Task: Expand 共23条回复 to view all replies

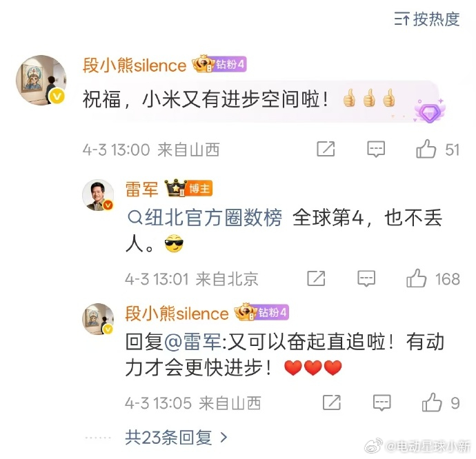Action: [176, 438]
